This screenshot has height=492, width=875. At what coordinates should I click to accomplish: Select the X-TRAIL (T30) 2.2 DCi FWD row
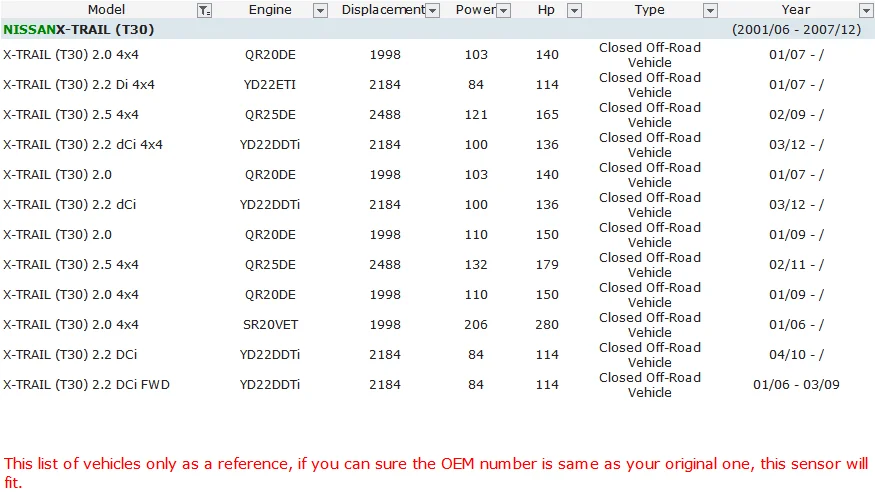pyautogui.click(x=438, y=385)
